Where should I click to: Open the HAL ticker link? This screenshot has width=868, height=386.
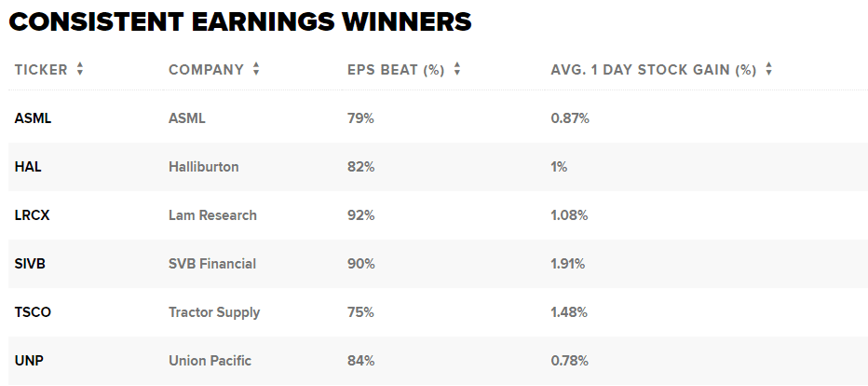[28, 167]
